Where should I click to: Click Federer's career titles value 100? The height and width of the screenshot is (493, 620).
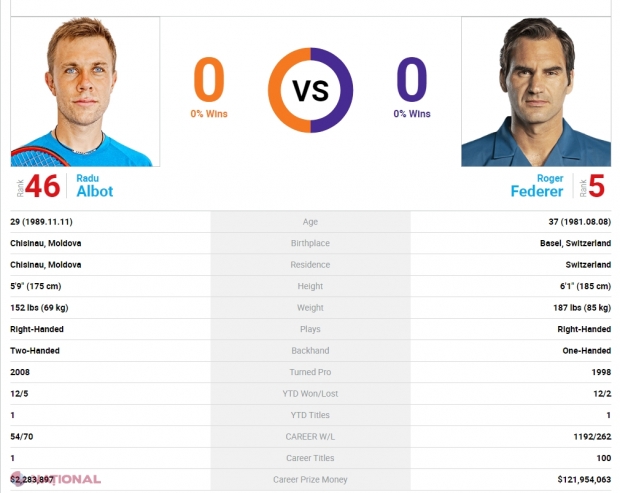(603, 458)
